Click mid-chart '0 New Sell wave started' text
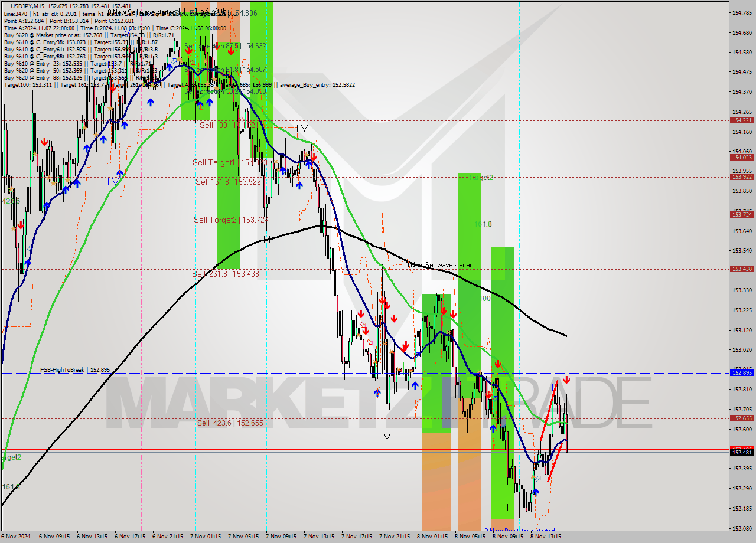This screenshot has height=543, width=756. pos(439,265)
